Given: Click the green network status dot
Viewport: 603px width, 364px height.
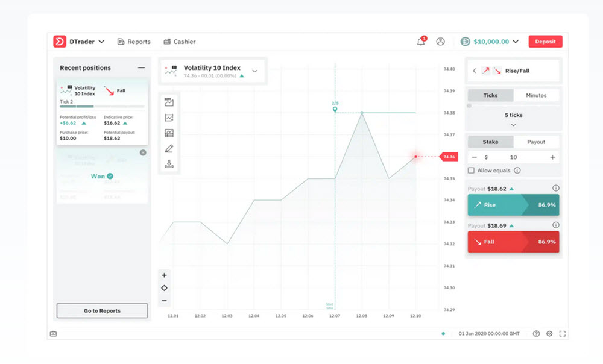Looking at the screenshot, I should (x=443, y=334).
